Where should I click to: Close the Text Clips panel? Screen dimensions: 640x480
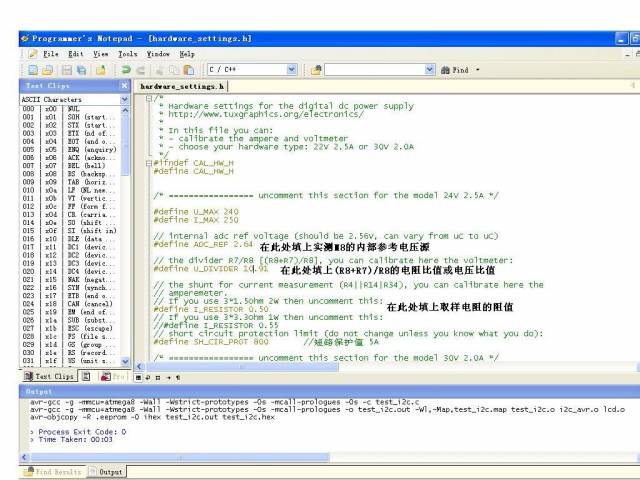pos(124,87)
